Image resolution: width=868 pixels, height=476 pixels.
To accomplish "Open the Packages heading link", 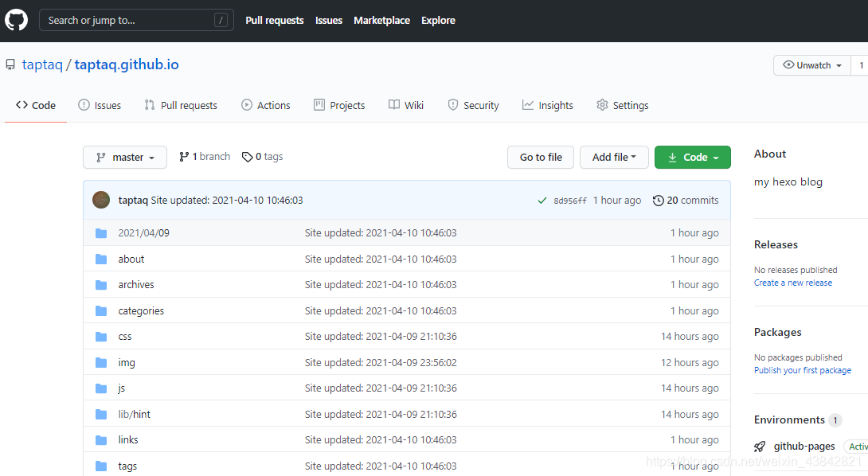I will click(x=778, y=332).
